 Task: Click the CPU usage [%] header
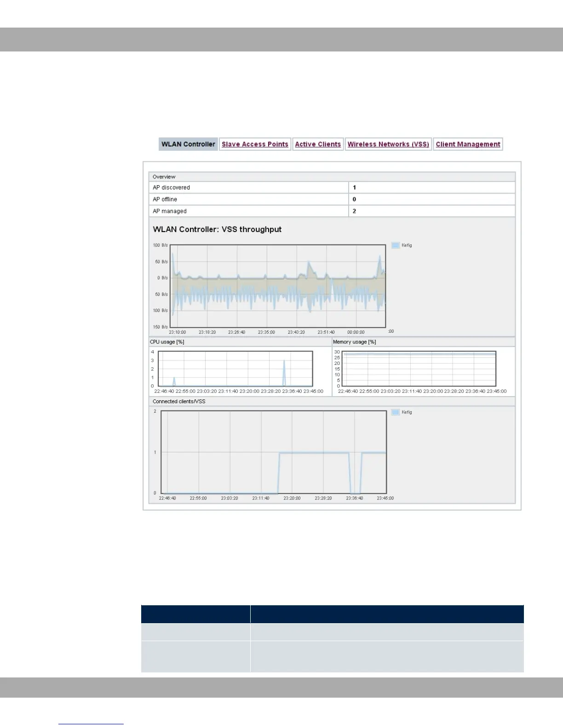tap(167, 342)
